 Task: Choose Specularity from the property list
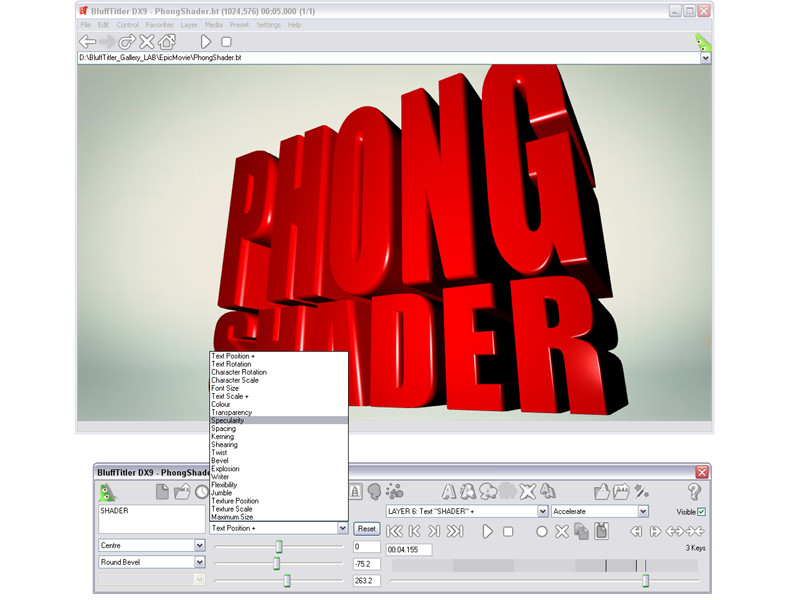click(279, 420)
